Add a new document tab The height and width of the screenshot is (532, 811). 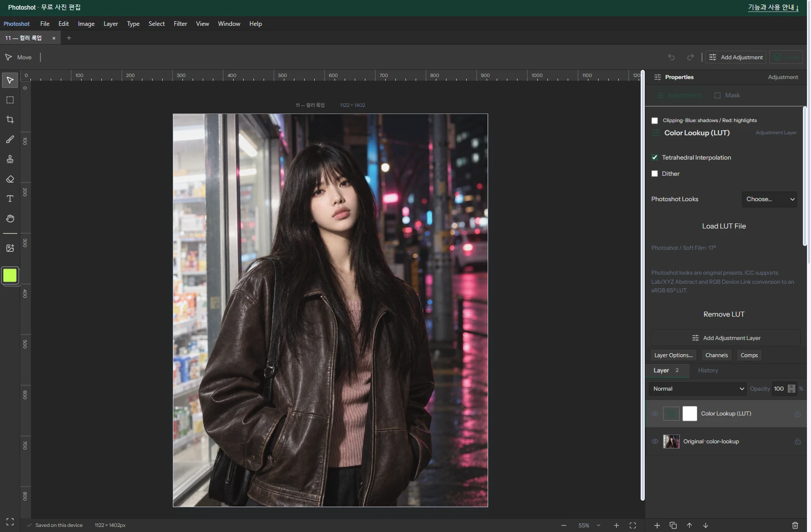click(x=69, y=38)
